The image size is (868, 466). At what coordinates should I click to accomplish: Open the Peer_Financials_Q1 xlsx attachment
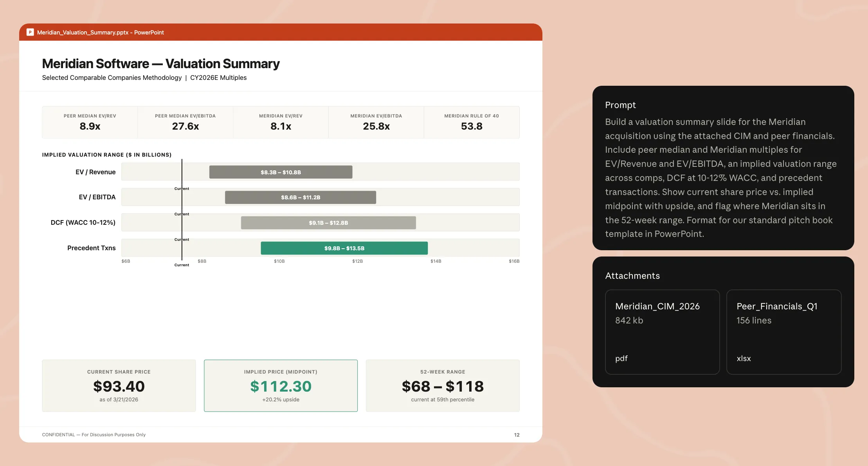[x=784, y=332]
